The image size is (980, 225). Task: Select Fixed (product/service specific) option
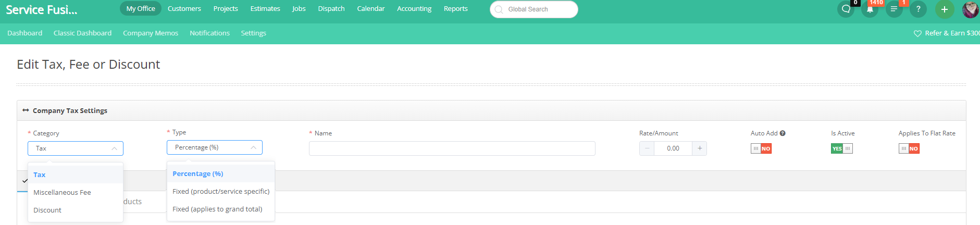point(221,191)
